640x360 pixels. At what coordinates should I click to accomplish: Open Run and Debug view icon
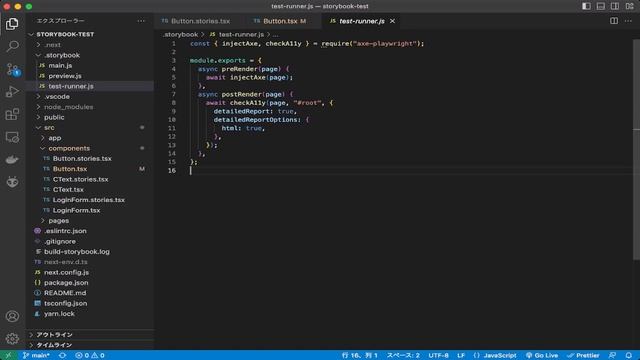pyautogui.click(x=12, y=92)
